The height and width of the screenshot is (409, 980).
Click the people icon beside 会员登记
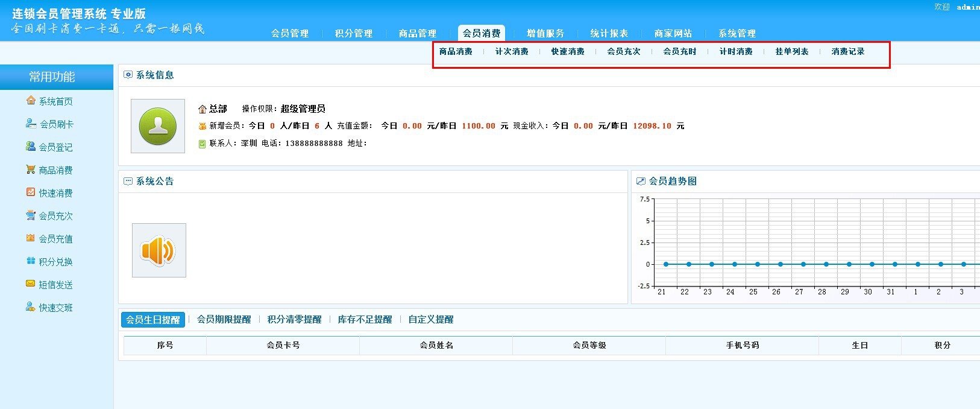[x=31, y=147]
